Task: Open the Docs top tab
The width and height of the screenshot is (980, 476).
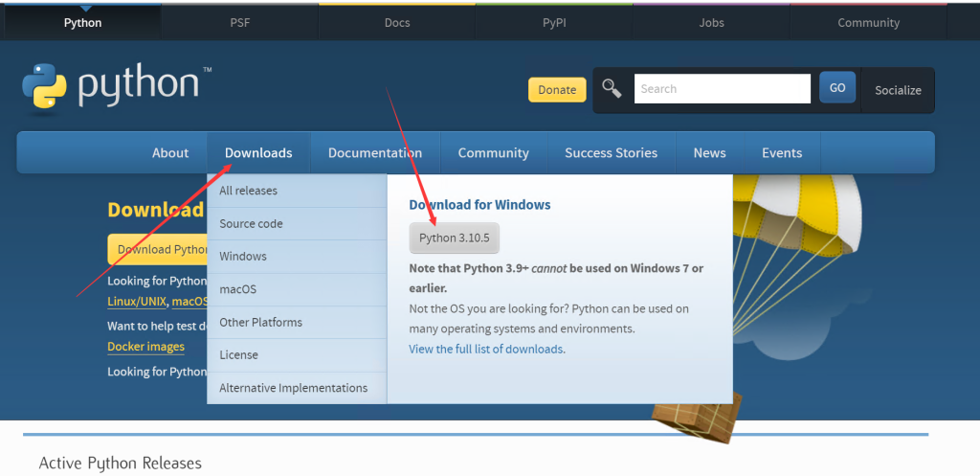Action: point(397,23)
